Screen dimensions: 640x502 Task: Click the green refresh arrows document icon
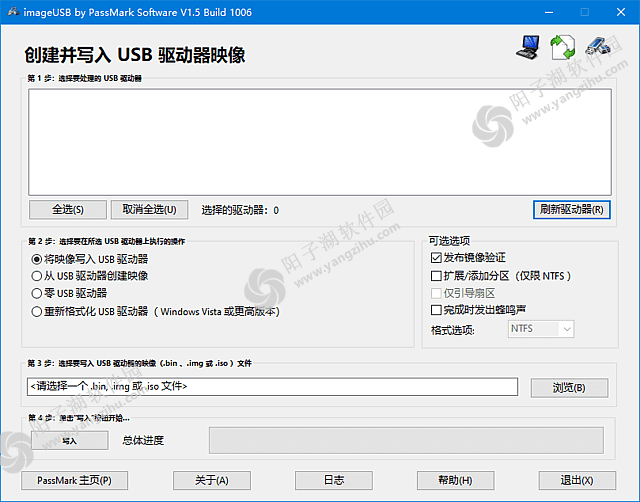click(x=563, y=47)
